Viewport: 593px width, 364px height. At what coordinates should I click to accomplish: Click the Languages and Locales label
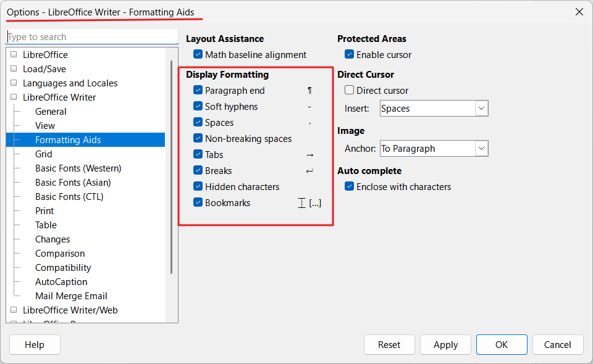click(70, 83)
